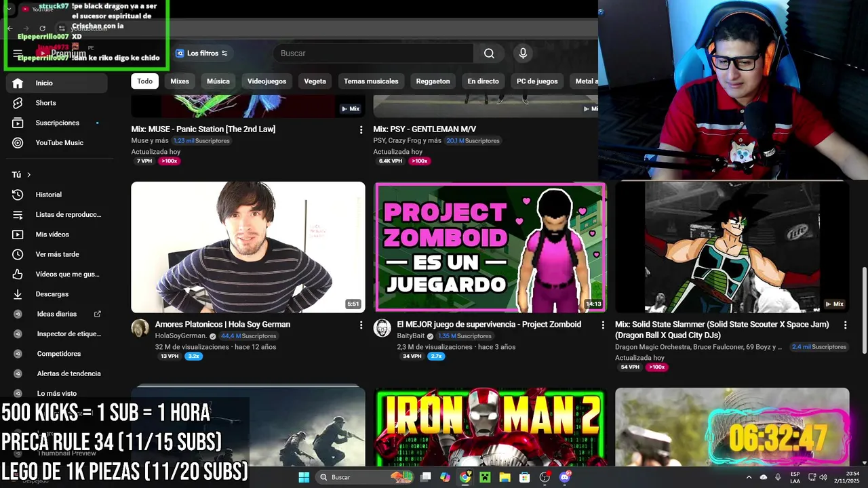The width and height of the screenshot is (868, 488).
Task: Select the PC de juegos chip
Action: pyautogui.click(x=537, y=81)
